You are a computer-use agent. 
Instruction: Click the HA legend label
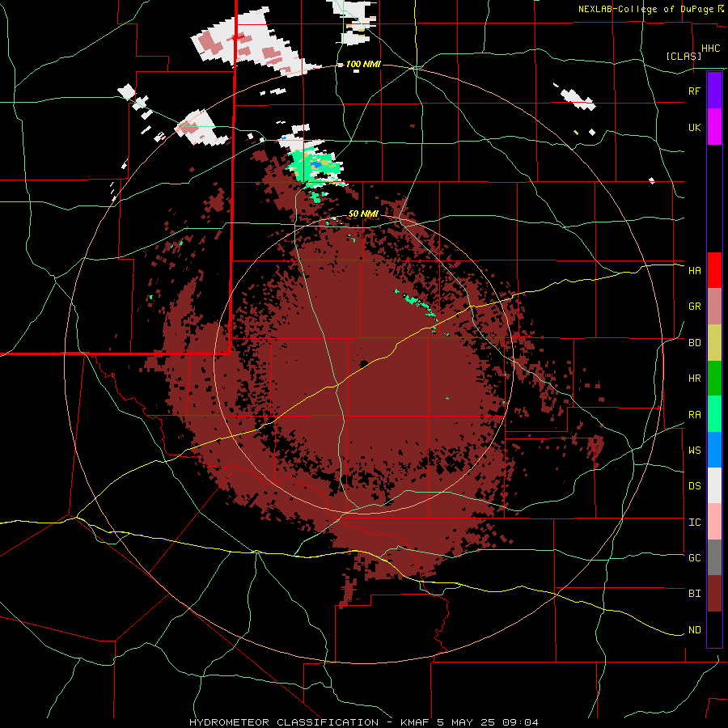coord(694,270)
